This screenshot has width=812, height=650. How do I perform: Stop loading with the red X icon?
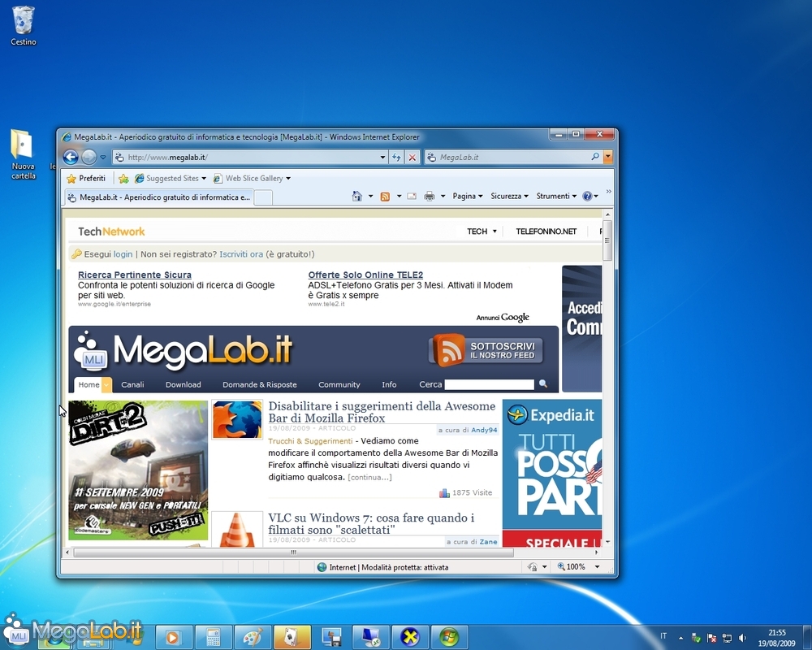pos(412,157)
